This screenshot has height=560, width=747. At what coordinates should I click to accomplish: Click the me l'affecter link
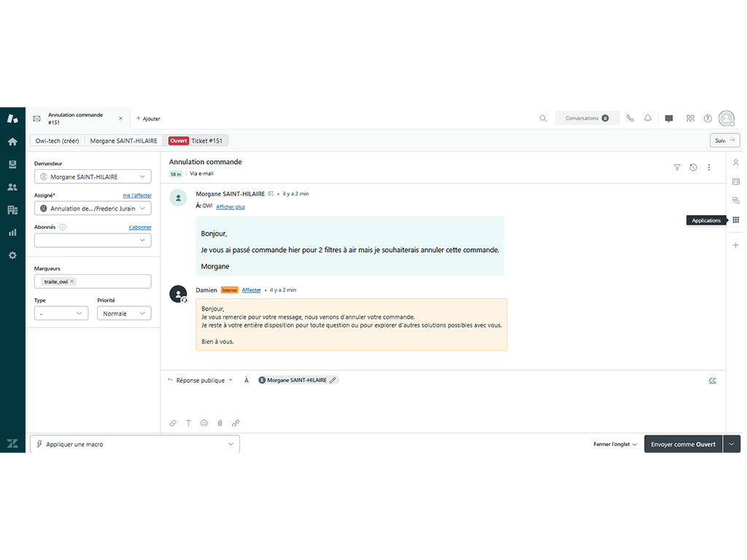point(137,195)
